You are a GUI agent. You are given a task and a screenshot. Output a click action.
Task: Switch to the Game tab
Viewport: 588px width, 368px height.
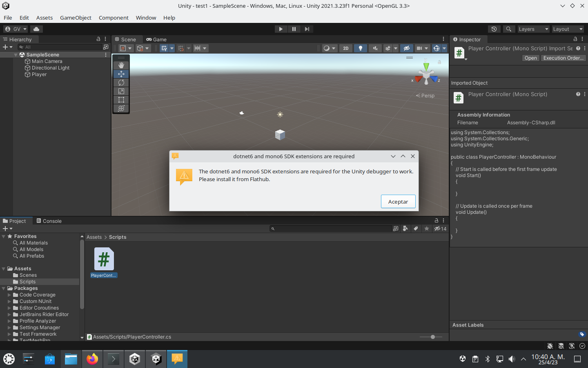[156, 40]
